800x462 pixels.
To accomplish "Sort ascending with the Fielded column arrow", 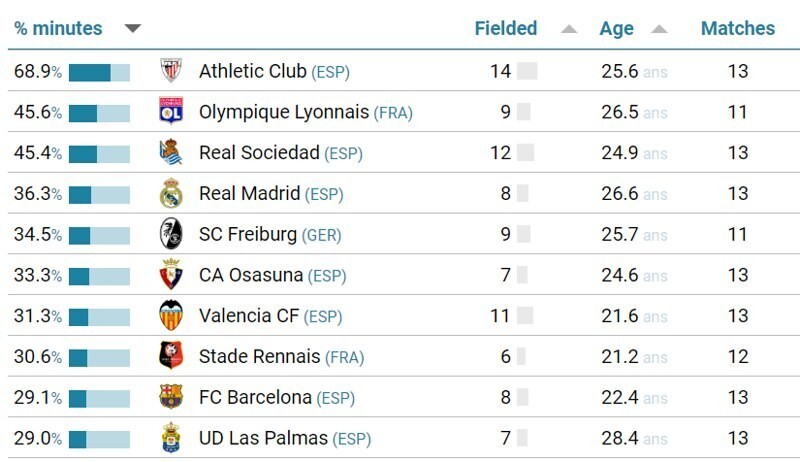I will pyautogui.click(x=569, y=29).
